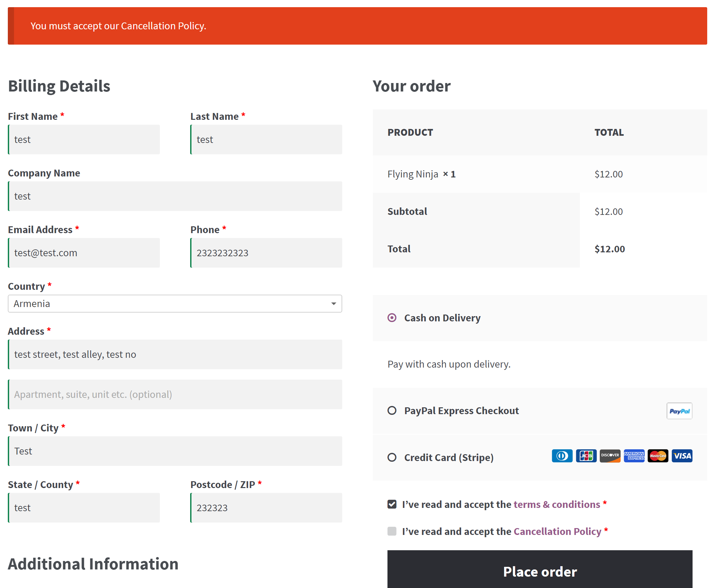
Task: Click the American Express card icon
Action: click(x=634, y=456)
